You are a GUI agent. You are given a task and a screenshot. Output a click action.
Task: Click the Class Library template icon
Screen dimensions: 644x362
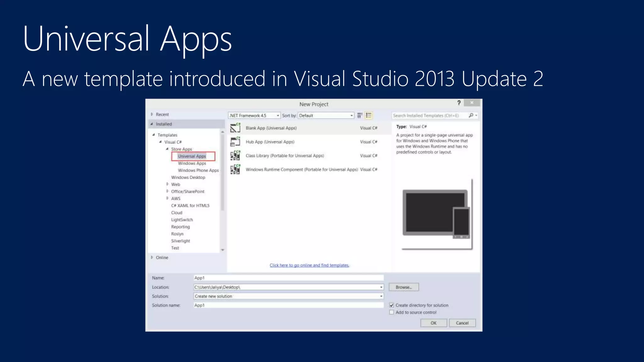(x=235, y=156)
